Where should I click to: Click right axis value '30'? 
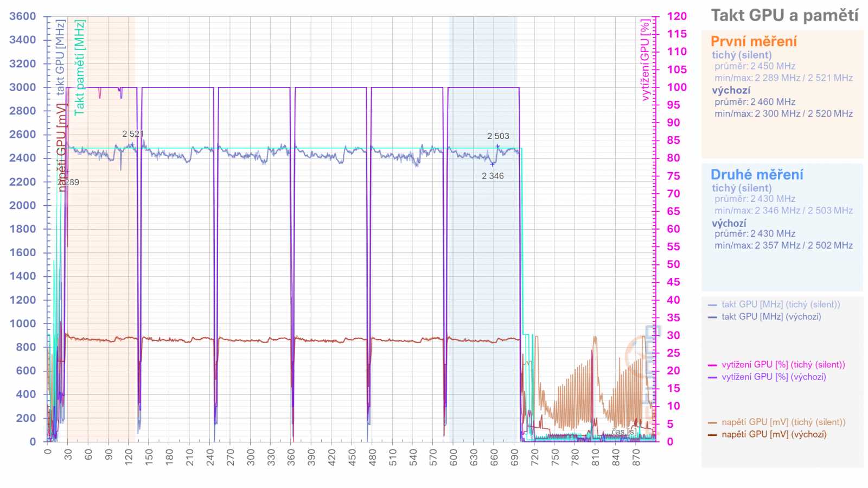coord(673,335)
